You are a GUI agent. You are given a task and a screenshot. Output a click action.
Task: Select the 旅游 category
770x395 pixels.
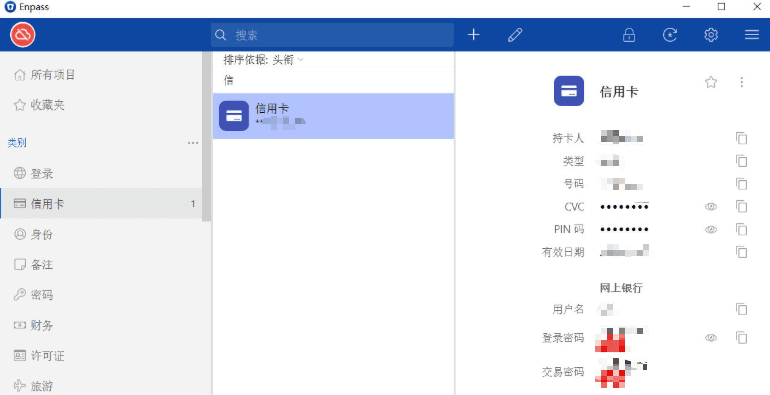click(x=101, y=386)
